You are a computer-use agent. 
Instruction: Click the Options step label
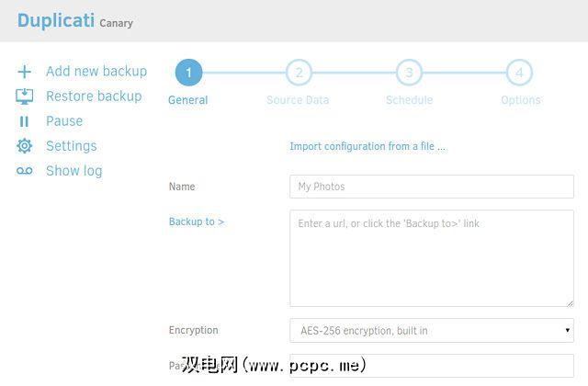pos(521,100)
